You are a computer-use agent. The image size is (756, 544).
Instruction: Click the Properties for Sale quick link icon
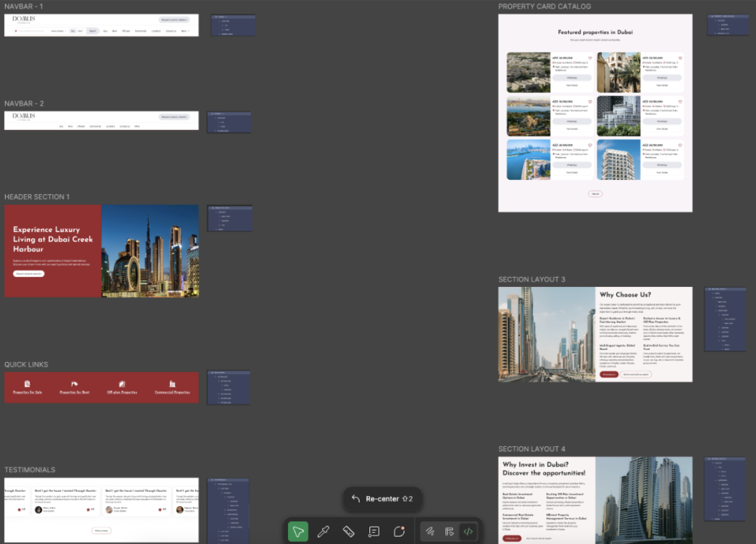27,384
